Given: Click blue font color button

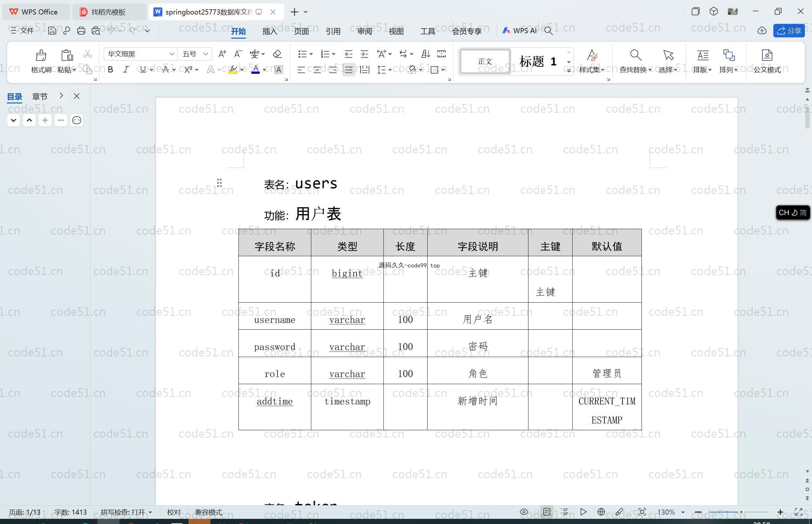Looking at the screenshot, I should click(x=256, y=70).
